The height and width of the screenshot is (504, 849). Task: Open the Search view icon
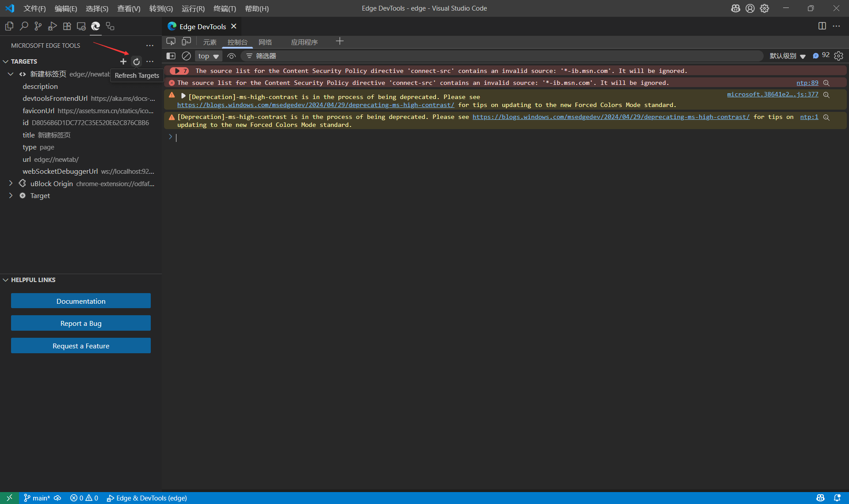coord(24,27)
